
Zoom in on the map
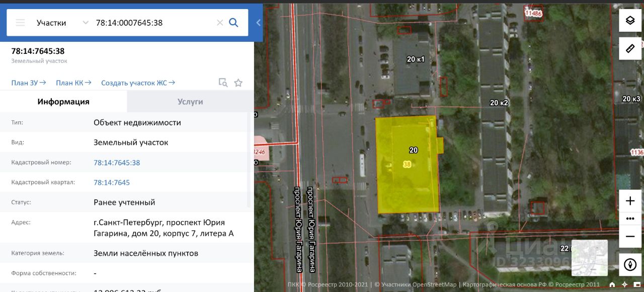click(630, 201)
